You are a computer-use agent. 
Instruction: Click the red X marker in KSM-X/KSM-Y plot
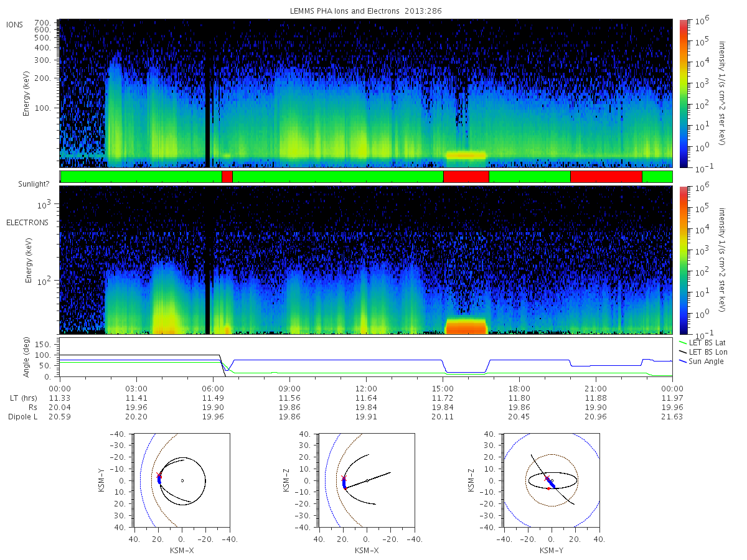[159, 475]
